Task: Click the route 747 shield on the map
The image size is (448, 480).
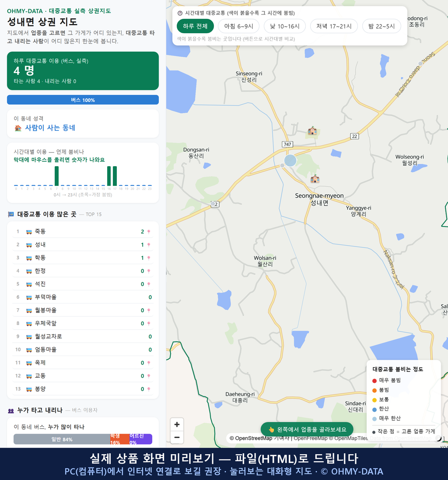Action: click(x=287, y=144)
